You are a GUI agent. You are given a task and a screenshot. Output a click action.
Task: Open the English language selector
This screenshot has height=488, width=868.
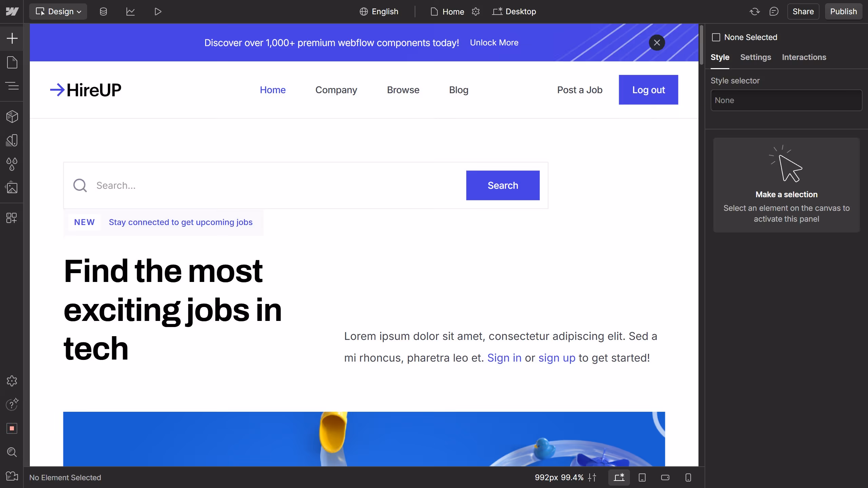pyautogui.click(x=379, y=11)
